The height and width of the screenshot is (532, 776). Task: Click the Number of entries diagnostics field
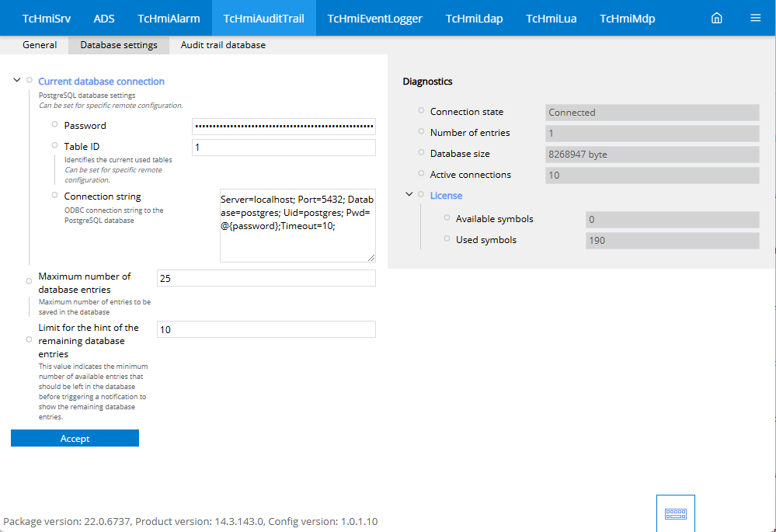point(652,133)
